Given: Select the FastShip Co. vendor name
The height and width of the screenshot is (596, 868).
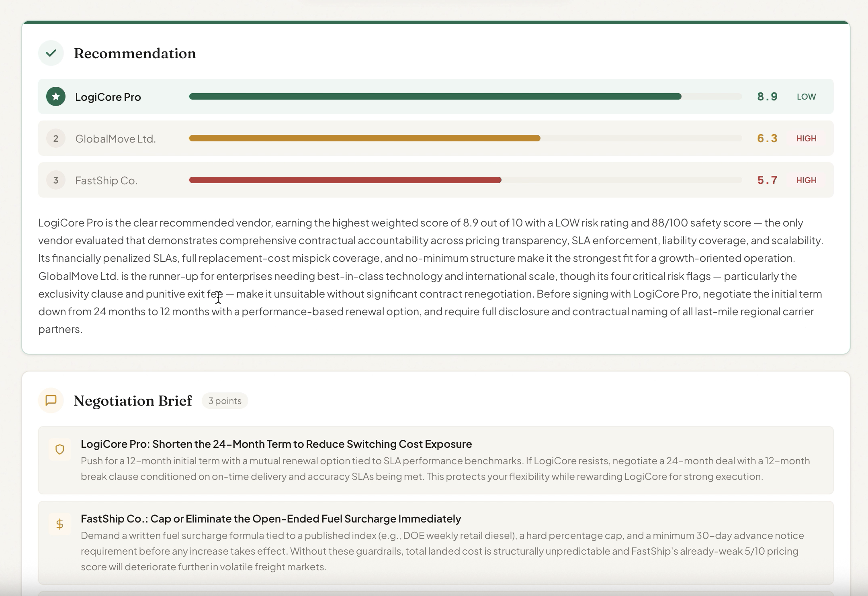Looking at the screenshot, I should pyautogui.click(x=106, y=181).
